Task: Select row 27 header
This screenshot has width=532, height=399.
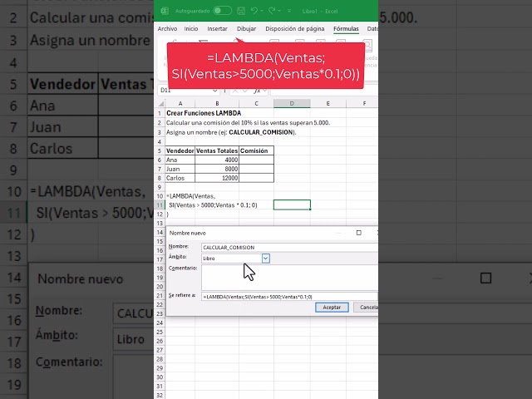Action: pos(160,350)
